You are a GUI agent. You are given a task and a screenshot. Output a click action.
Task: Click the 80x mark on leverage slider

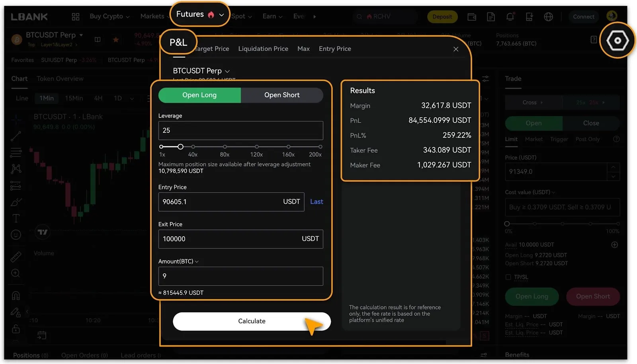[225, 147]
